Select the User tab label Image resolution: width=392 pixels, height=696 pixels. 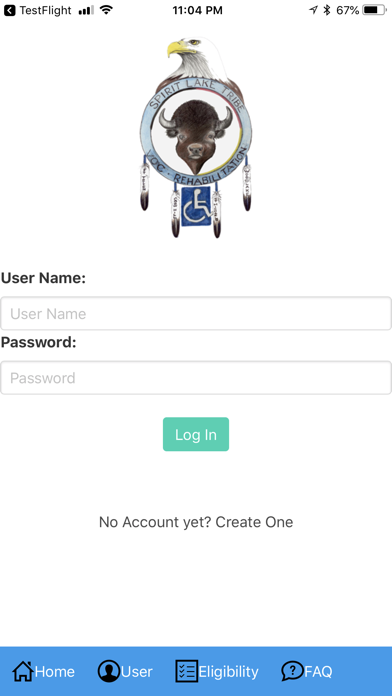(137, 672)
